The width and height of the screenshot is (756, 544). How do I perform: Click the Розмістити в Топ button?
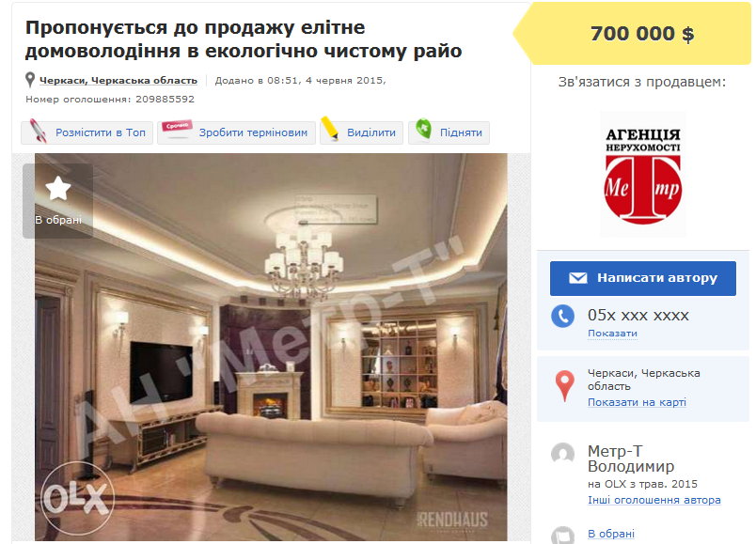87,132
